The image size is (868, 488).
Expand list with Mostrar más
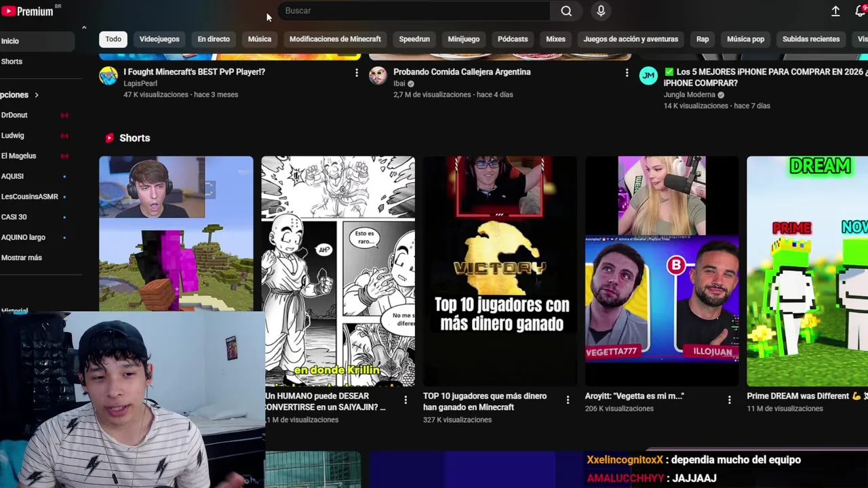tap(22, 258)
